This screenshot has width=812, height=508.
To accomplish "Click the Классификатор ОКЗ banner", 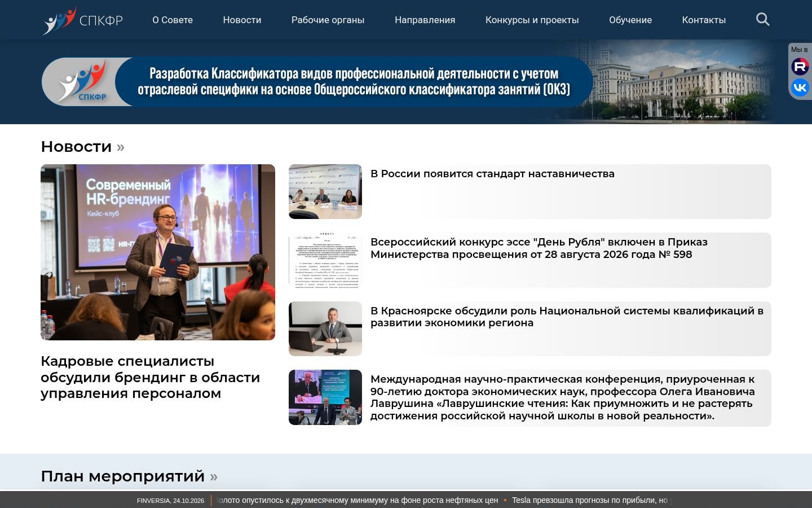I will click(317, 82).
